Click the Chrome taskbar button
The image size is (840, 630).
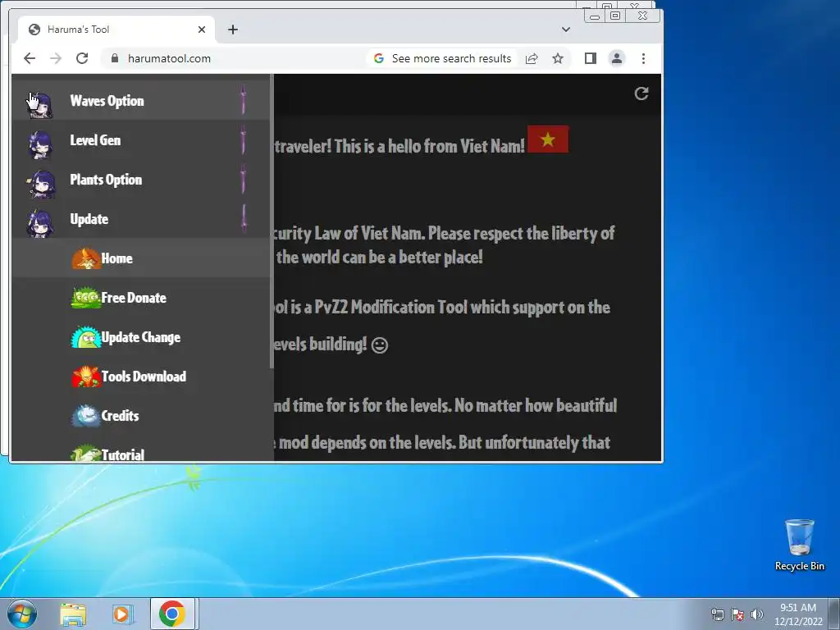pyautogui.click(x=172, y=614)
